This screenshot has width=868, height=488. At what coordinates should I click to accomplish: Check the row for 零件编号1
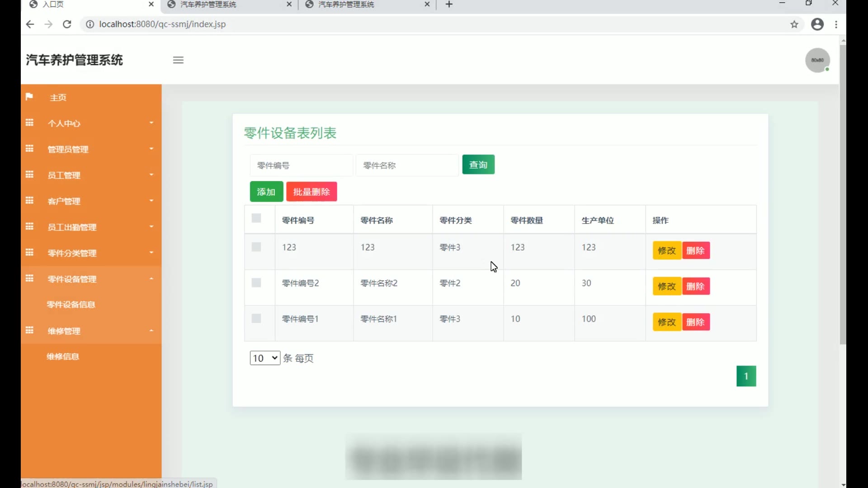pyautogui.click(x=256, y=319)
